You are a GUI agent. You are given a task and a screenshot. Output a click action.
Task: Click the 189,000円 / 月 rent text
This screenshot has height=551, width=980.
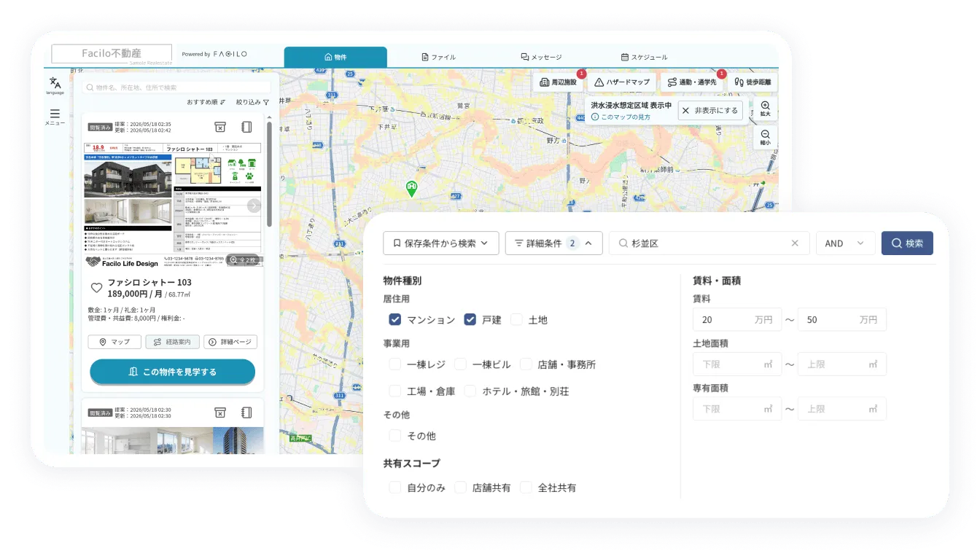coord(136,294)
